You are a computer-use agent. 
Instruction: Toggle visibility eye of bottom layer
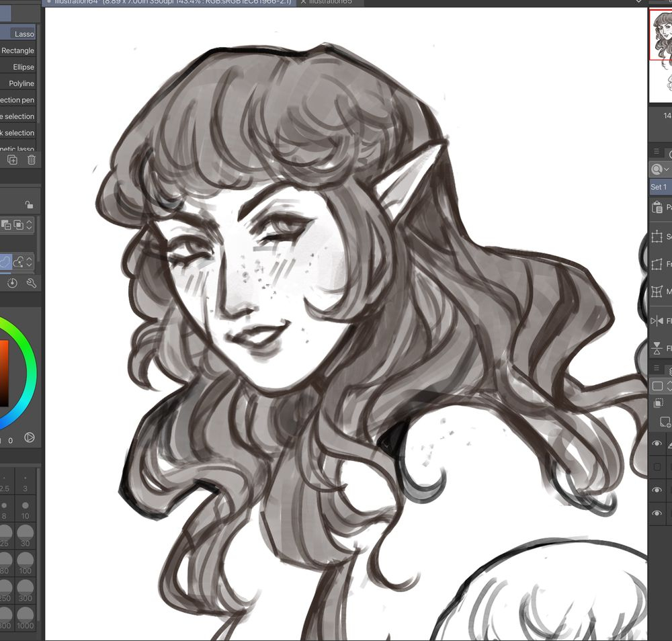point(657,513)
